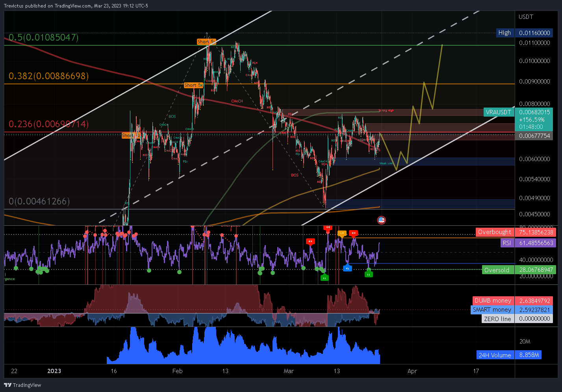The height and width of the screenshot is (392, 562).
Task: Click the 0.236(0.00690714) Fibonacci label
Action: (x=48, y=124)
